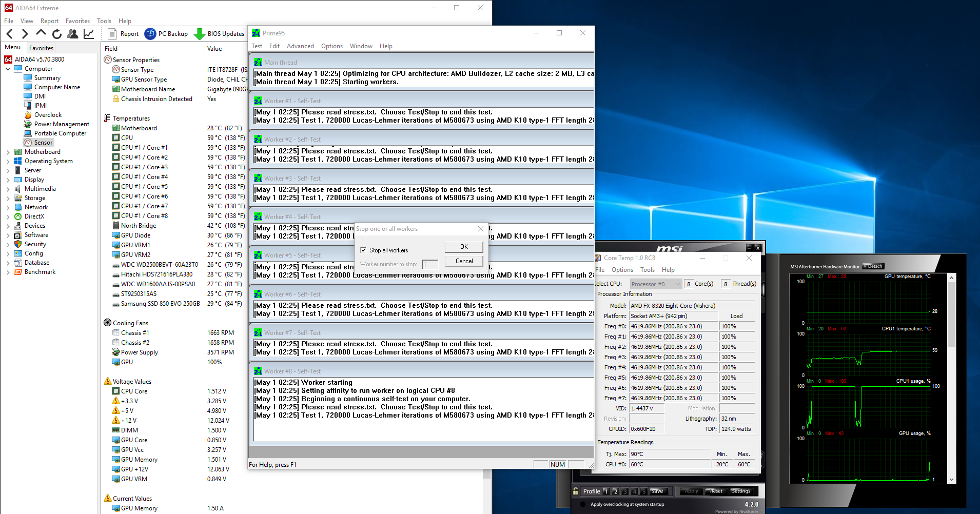Check BIOS Updates in AIDA64 toolbar
Viewport: 980px width, 514px height.
pos(219,34)
